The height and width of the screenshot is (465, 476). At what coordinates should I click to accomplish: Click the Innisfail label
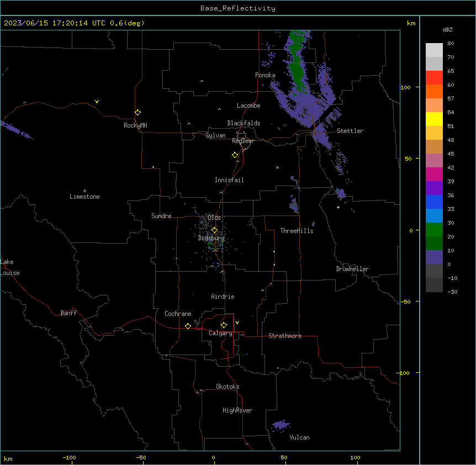[229, 180]
